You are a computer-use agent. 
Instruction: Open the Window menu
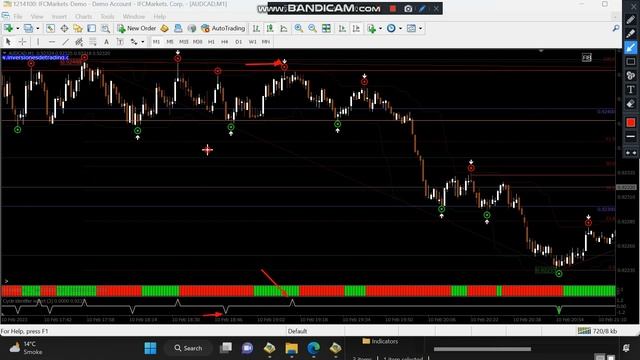134,16
